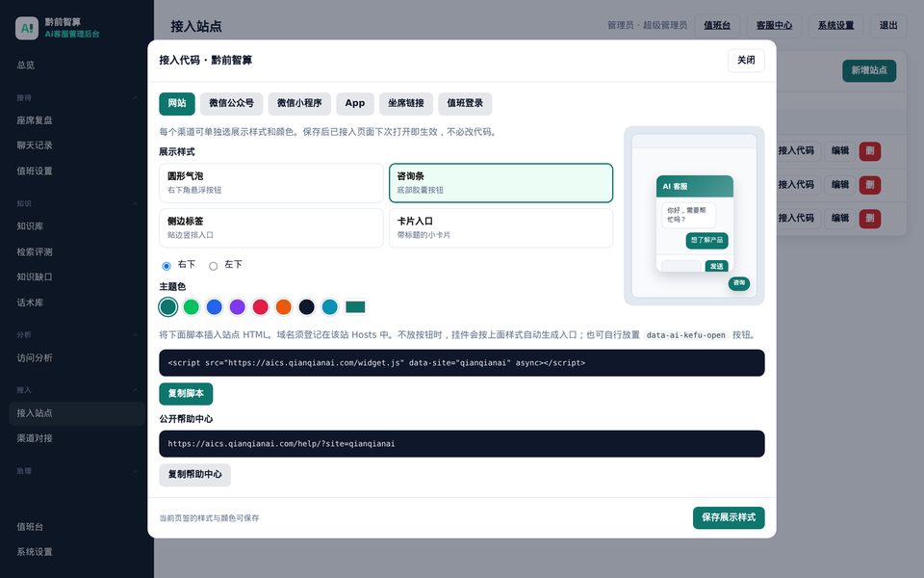
Task: Pick the red theme color circle
Action: (x=261, y=306)
